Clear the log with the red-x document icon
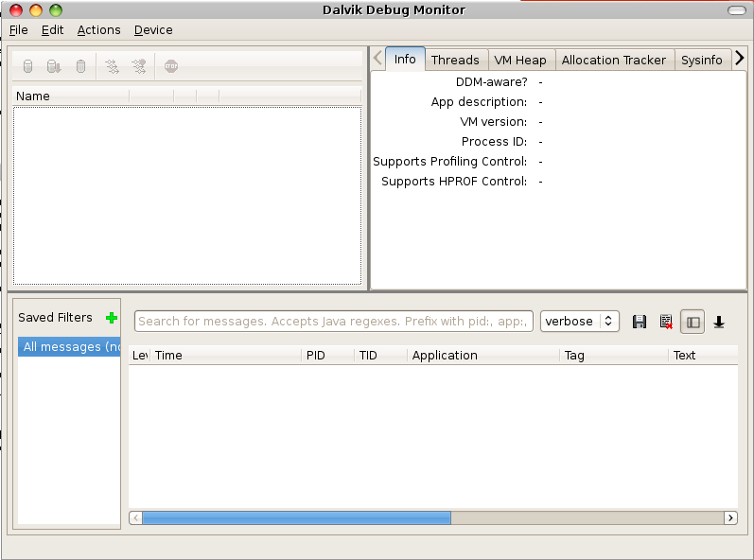This screenshot has height=560, width=754. tap(666, 322)
